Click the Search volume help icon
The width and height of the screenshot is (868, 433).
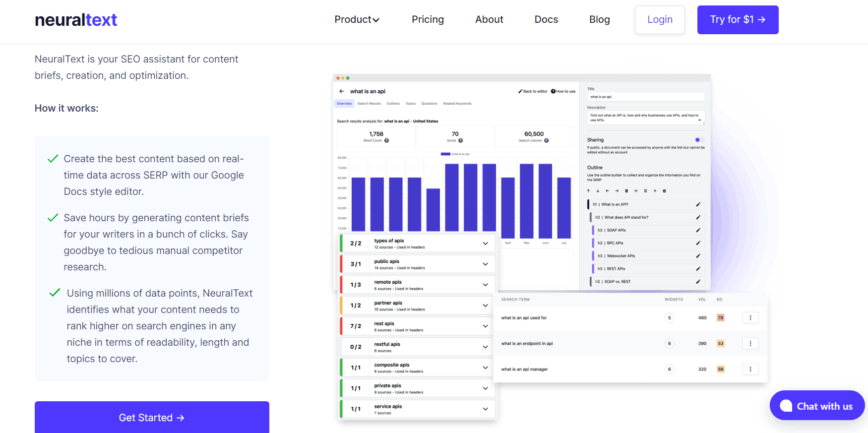coord(547,140)
